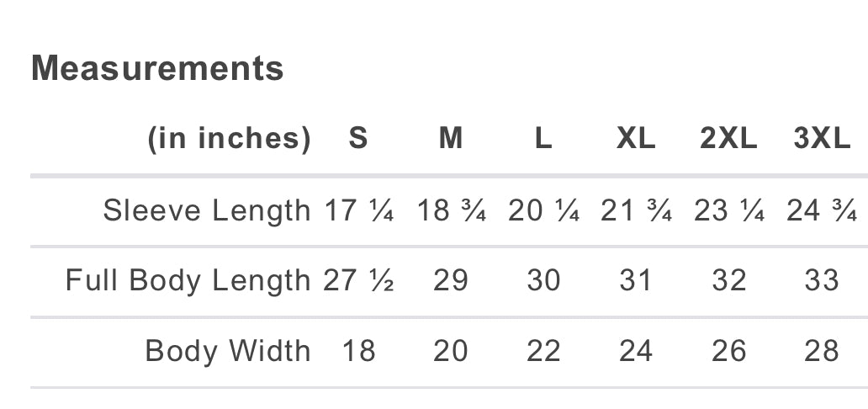Click full body length value 27 ½
868x409 pixels.
pyautogui.click(x=358, y=280)
